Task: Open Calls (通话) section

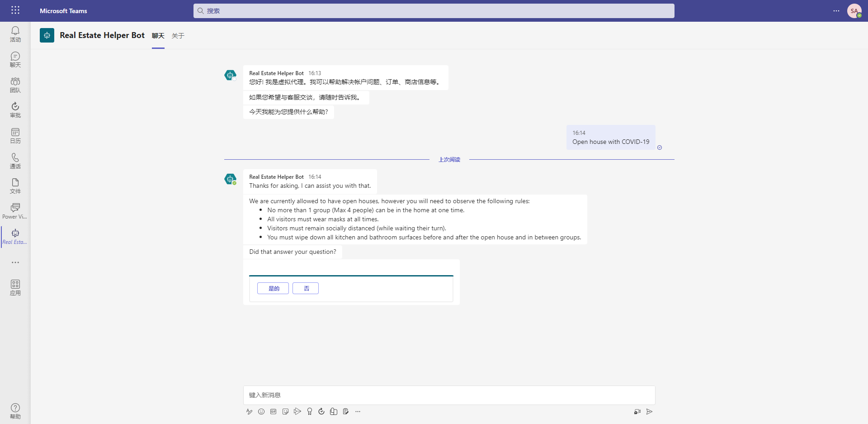Action: pyautogui.click(x=15, y=161)
